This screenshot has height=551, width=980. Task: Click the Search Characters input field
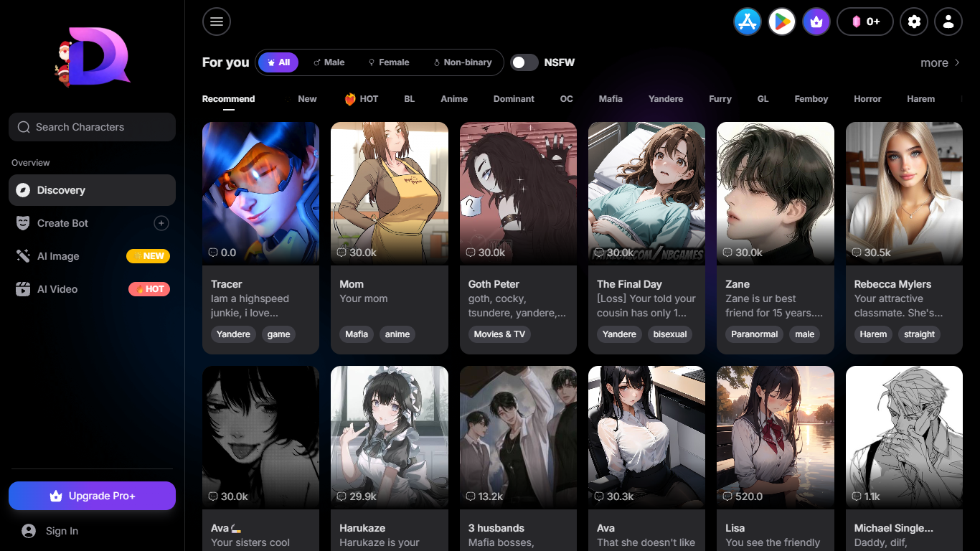[x=92, y=127]
